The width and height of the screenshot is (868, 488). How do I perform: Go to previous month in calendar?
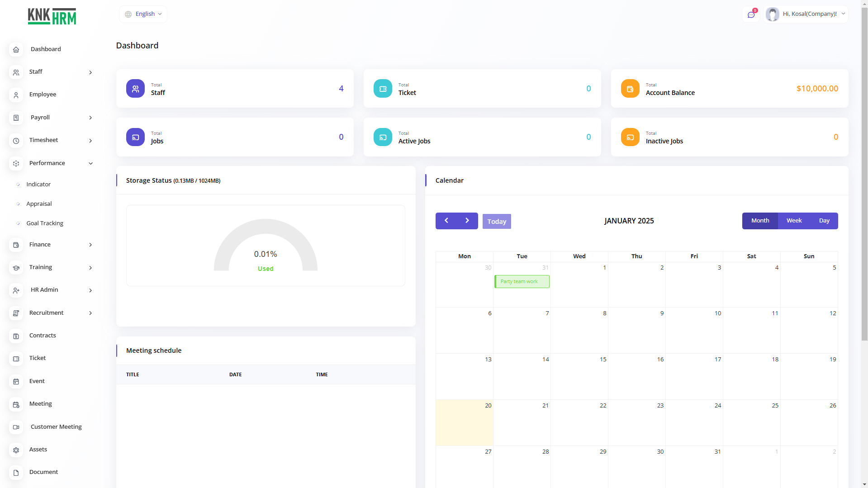click(x=446, y=221)
